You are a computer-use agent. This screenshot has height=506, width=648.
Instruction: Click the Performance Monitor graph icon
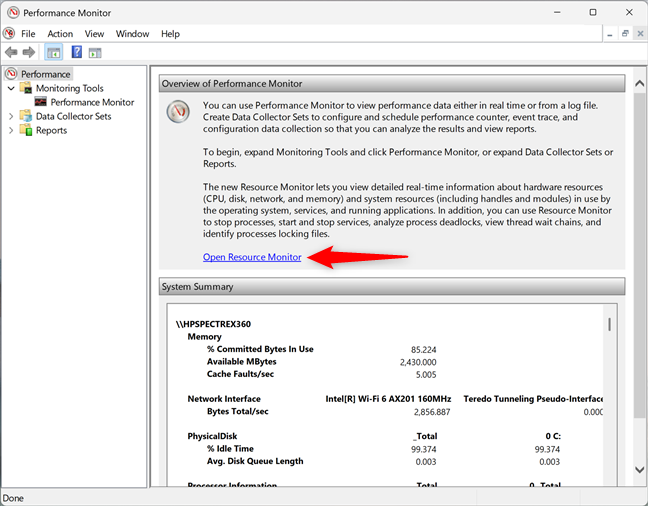point(40,102)
